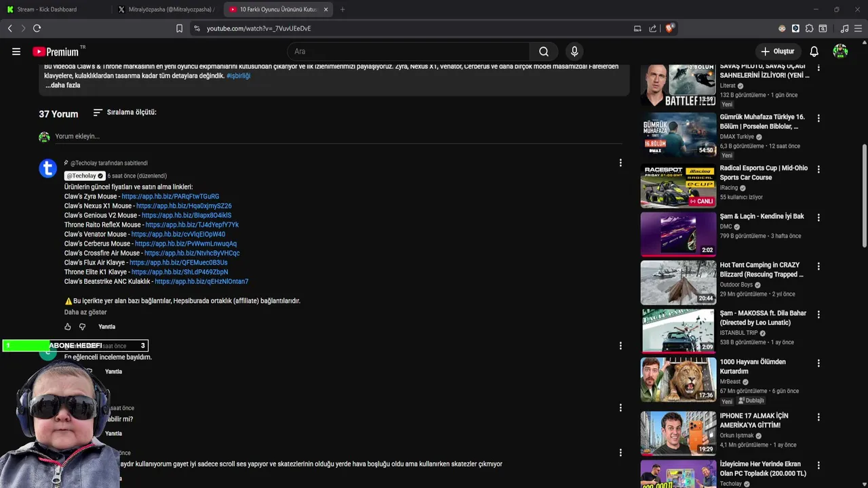Image resolution: width=868 pixels, height=488 pixels.
Task: Bookmark this page icon in address bar
Action: pyautogui.click(x=179, y=28)
